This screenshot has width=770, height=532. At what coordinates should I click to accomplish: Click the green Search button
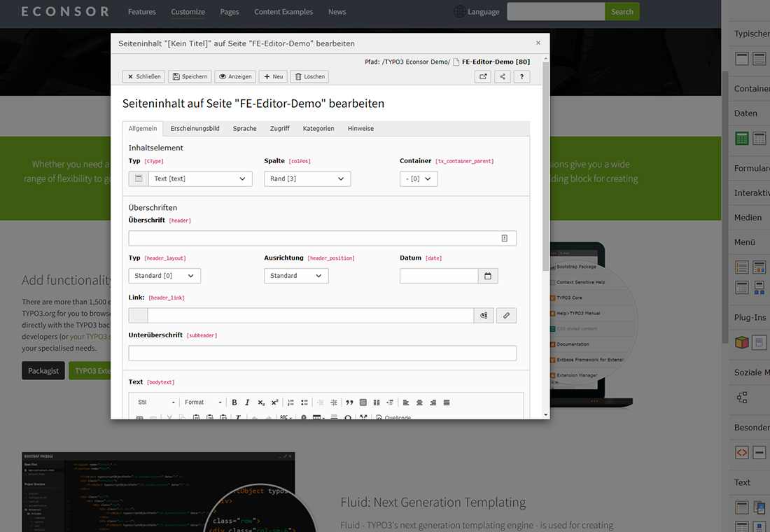(x=622, y=12)
